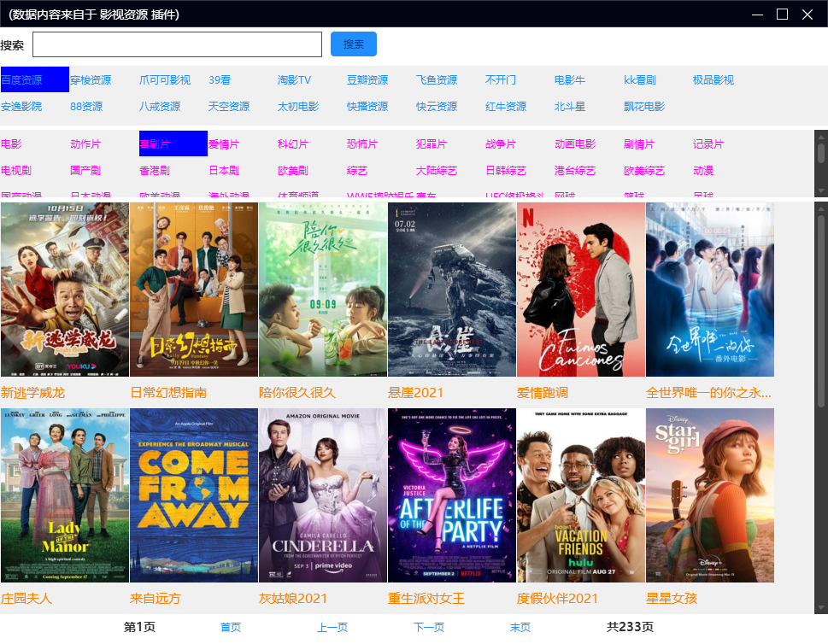Switch to 极品影视 source
This screenshot has height=644, width=828.
tap(713, 79)
